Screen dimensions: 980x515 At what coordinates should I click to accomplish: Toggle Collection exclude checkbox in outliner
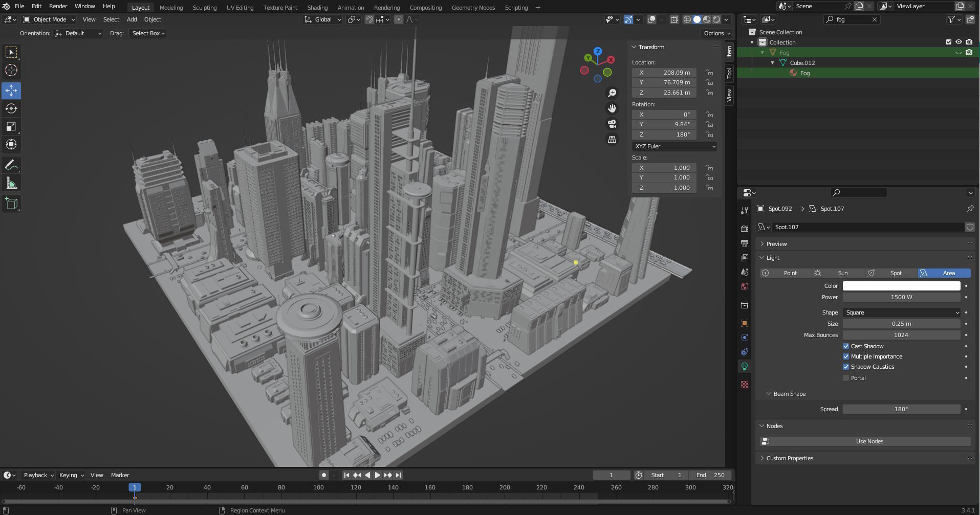[948, 42]
